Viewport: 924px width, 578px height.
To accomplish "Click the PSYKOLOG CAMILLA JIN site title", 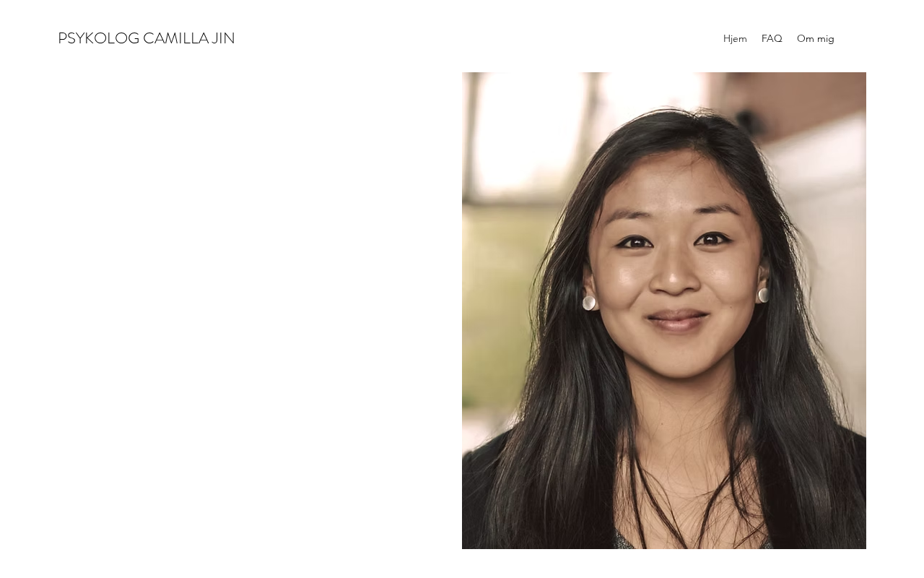I will click(x=147, y=38).
